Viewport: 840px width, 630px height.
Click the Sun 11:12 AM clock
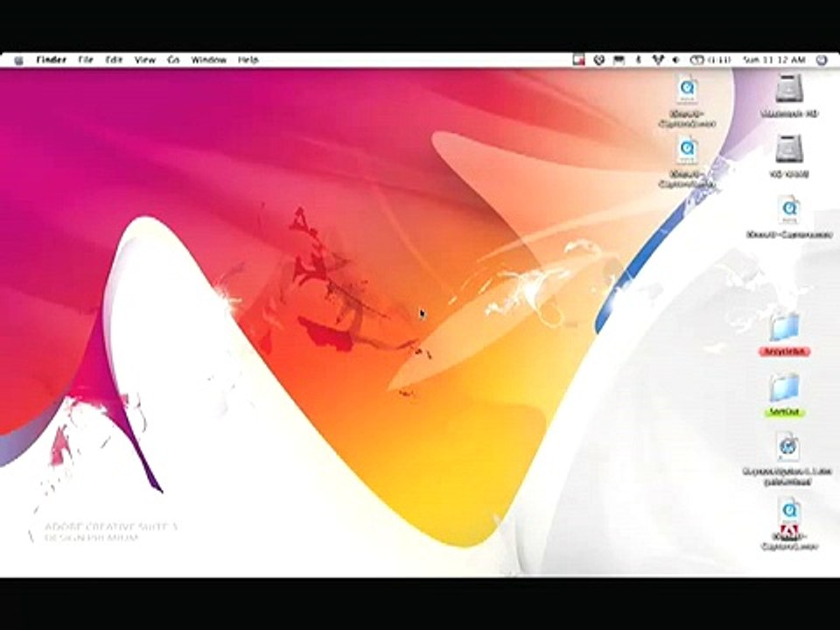pos(774,60)
